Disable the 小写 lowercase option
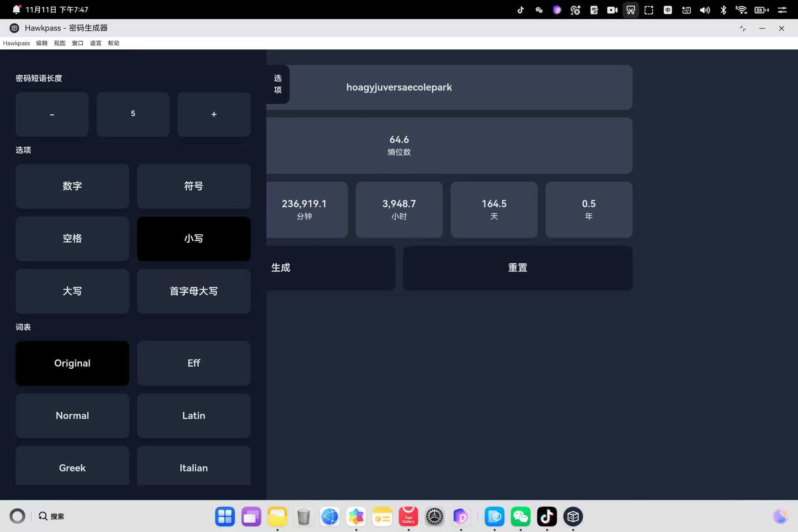Screen dimensions: 798x532 tap(194, 239)
